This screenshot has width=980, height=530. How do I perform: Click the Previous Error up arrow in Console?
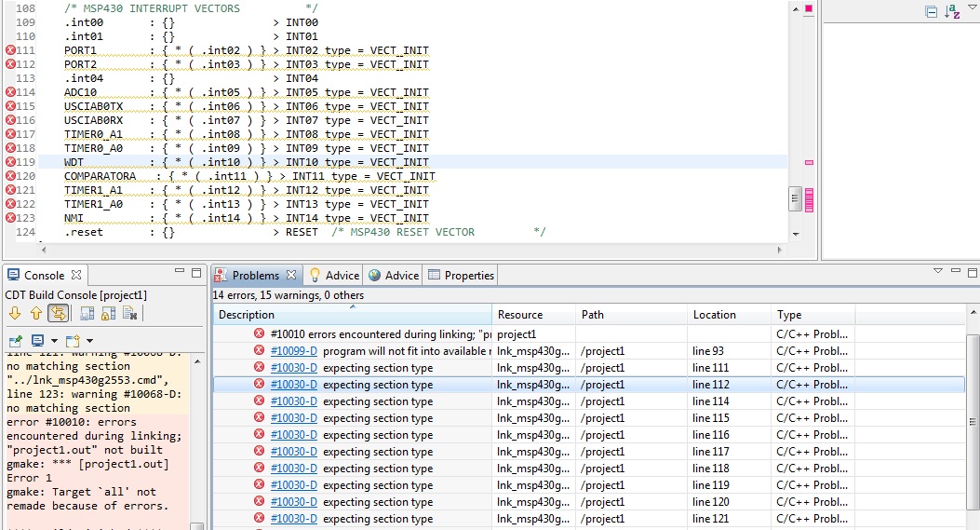(x=36, y=313)
